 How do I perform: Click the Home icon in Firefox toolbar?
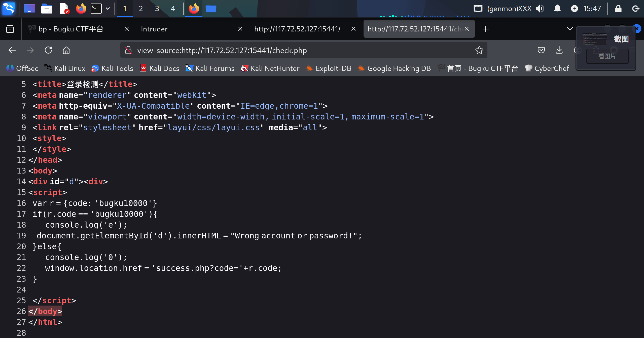pyautogui.click(x=66, y=50)
